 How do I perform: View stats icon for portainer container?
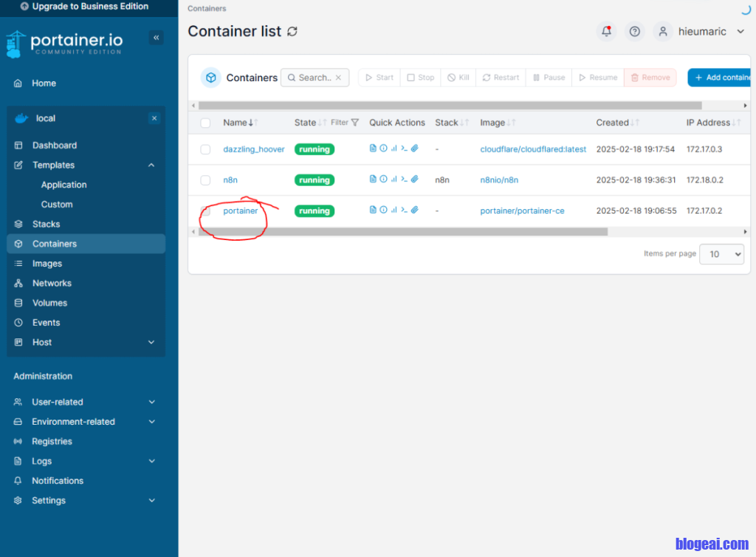394,211
